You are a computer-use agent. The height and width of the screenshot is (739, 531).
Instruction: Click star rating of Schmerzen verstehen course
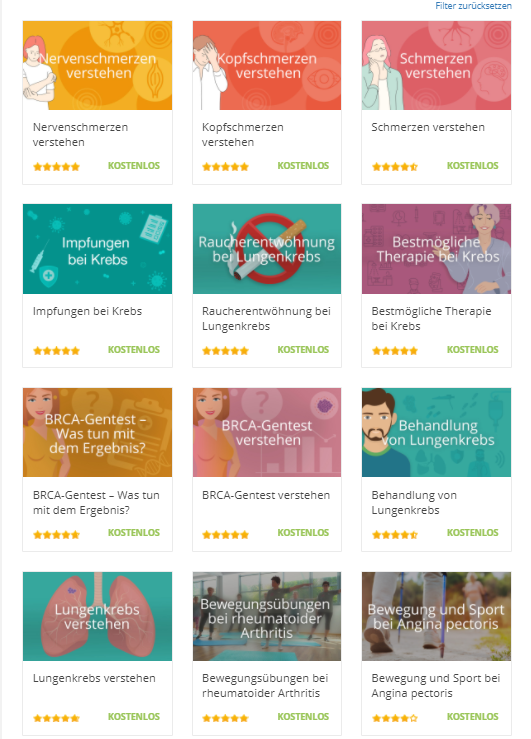point(395,166)
